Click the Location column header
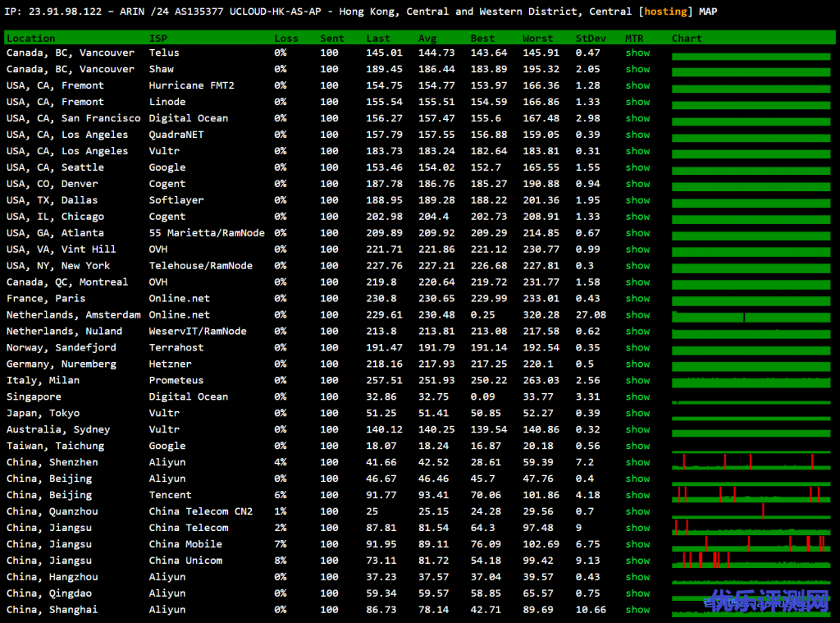Viewport: 840px width, 623px height. coord(31,39)
